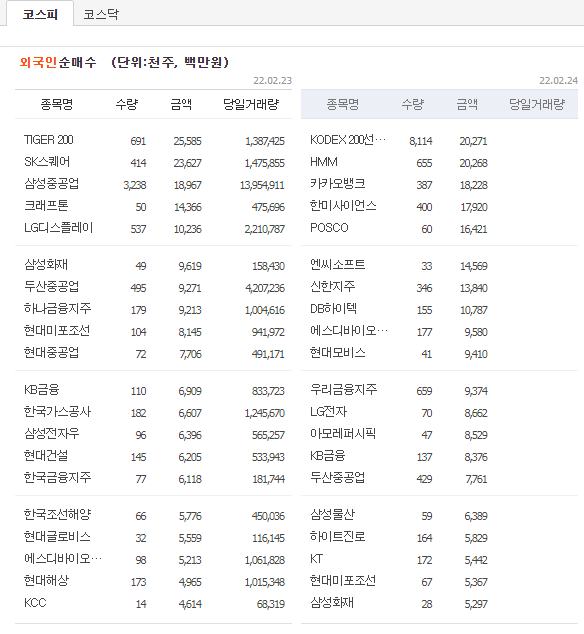Open 한국조선해양 stock link

[57, 514]
